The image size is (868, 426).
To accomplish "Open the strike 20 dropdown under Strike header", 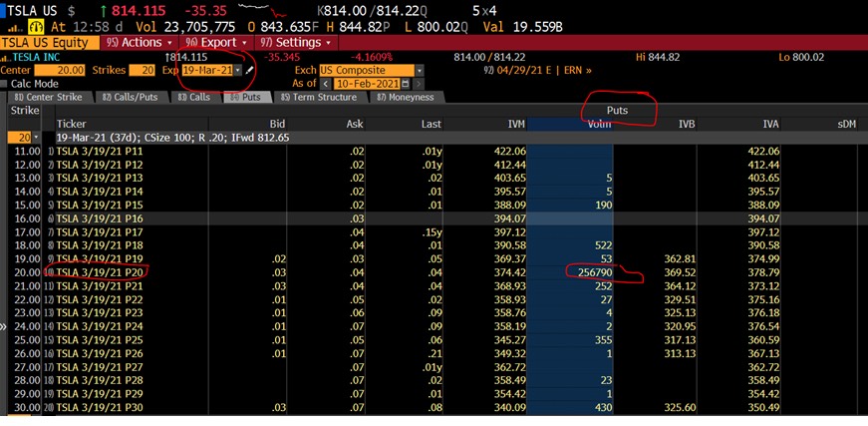I will tap(37, 138).
